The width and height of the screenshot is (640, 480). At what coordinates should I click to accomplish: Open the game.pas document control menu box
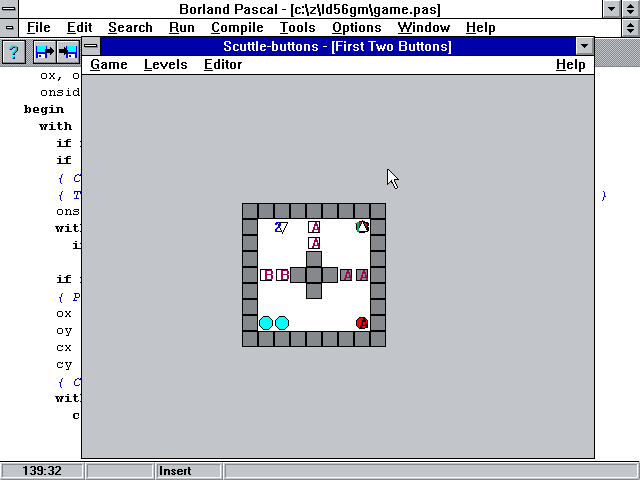tap(9, 28)
